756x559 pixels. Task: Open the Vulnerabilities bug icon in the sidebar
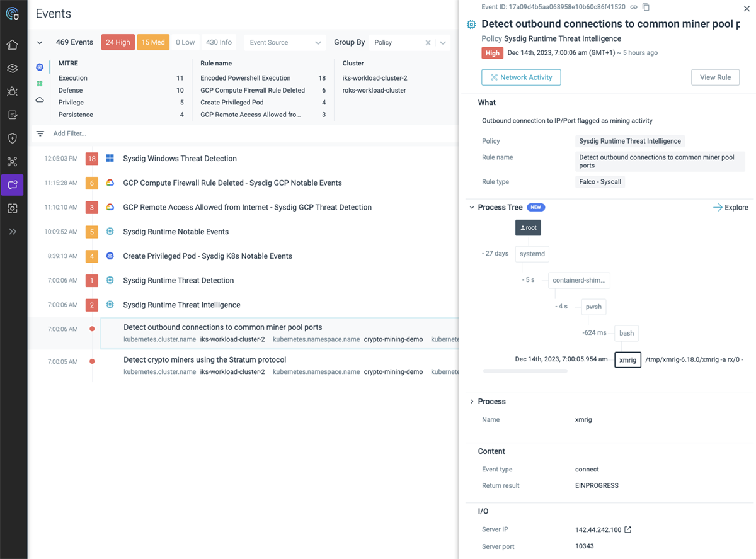(x=13, y=91)
